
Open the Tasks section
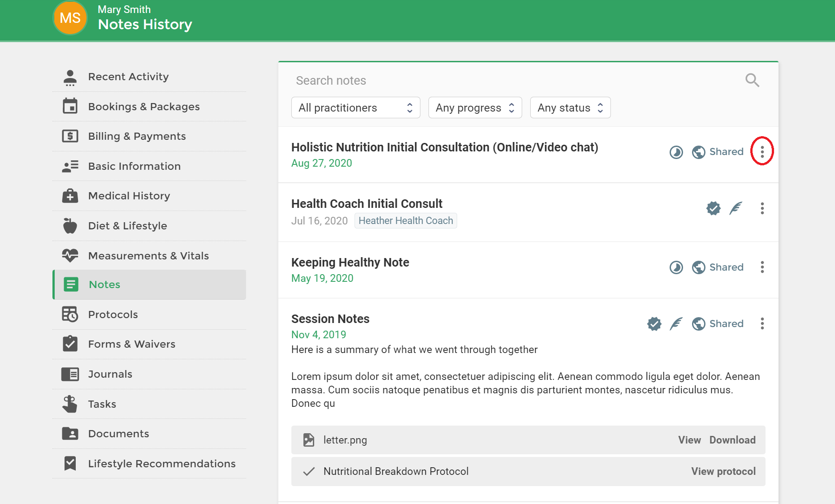point(149,404)
